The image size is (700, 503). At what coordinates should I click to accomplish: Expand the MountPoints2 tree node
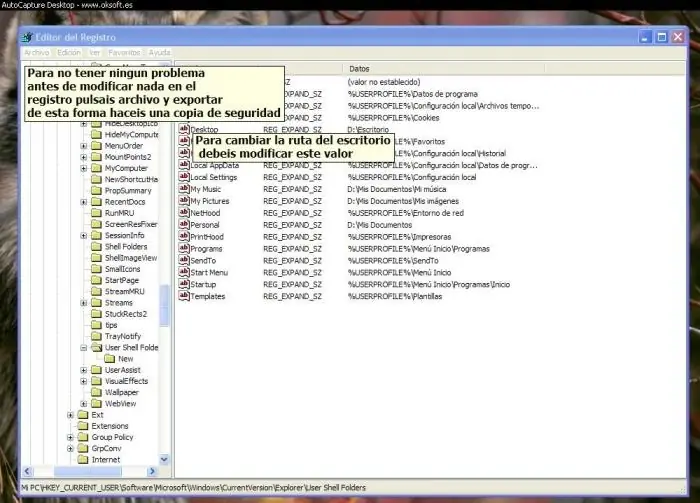pyautogui.click(x=83, y=157)
